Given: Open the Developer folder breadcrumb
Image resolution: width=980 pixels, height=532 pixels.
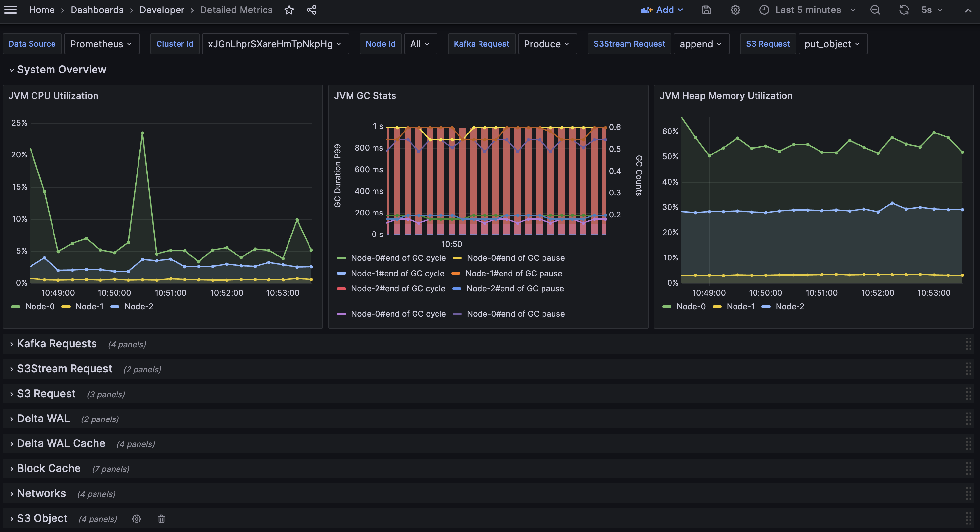Looking at the screenshot, I should coord(162,10).
